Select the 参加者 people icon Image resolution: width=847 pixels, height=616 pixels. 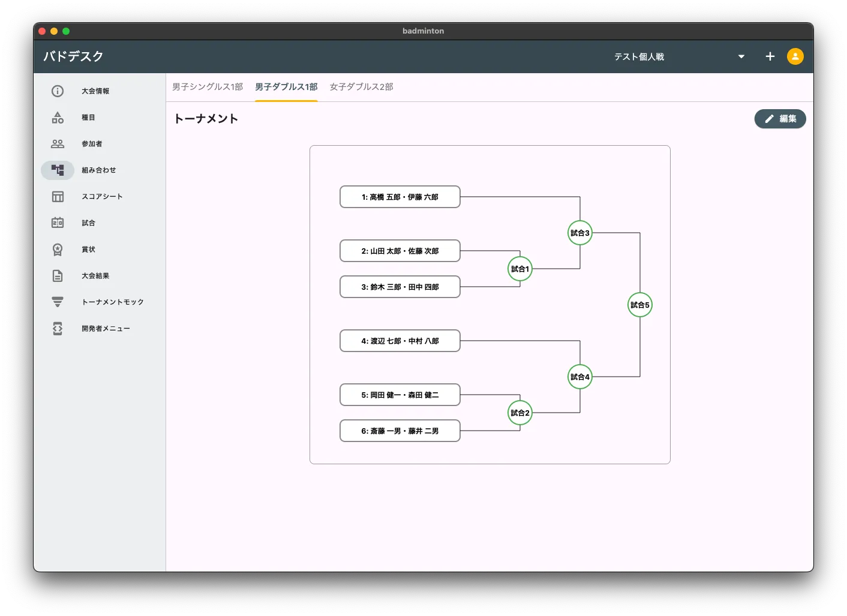[58, 144]
